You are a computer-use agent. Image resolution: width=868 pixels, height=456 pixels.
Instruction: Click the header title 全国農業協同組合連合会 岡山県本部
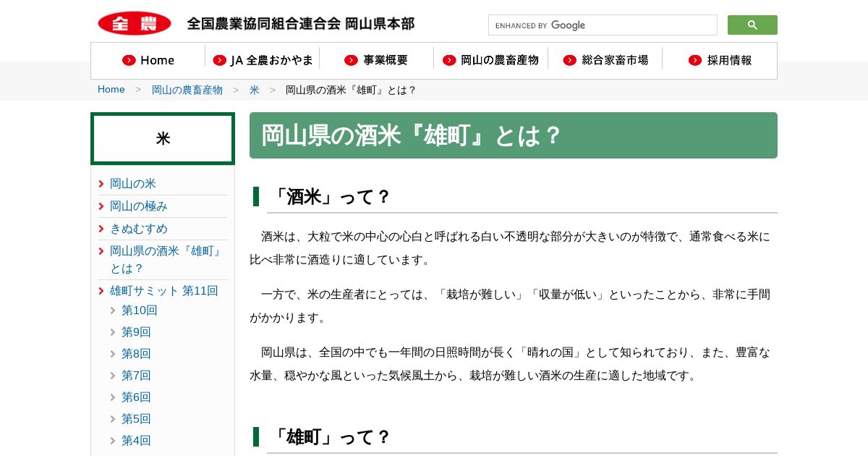[x=301, y=24]
